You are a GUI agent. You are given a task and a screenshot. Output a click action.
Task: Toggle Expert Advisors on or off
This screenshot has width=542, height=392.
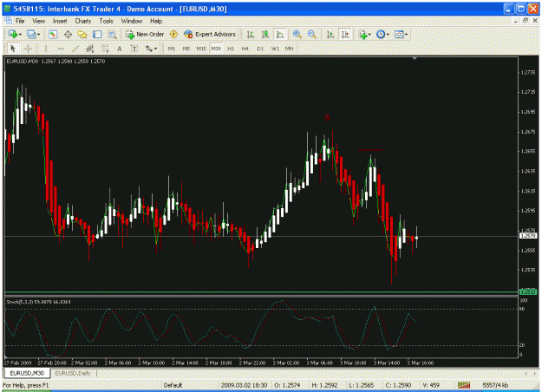[210, 34]
